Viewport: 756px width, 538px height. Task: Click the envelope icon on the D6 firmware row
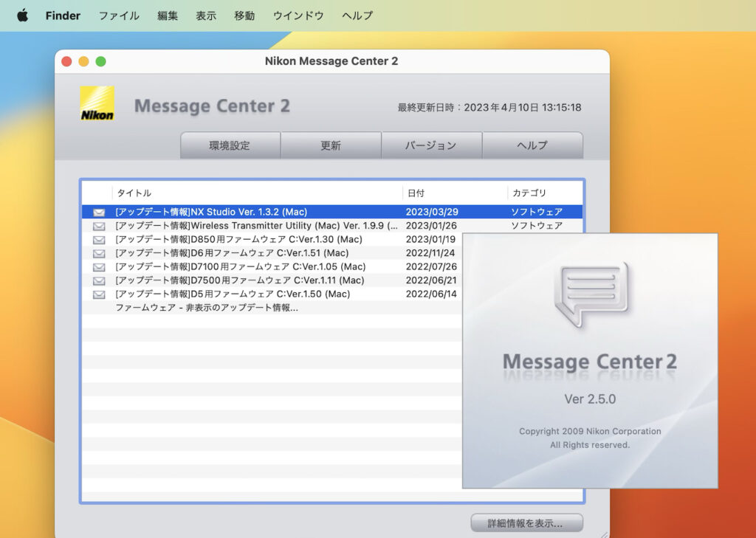pos(99,253)
